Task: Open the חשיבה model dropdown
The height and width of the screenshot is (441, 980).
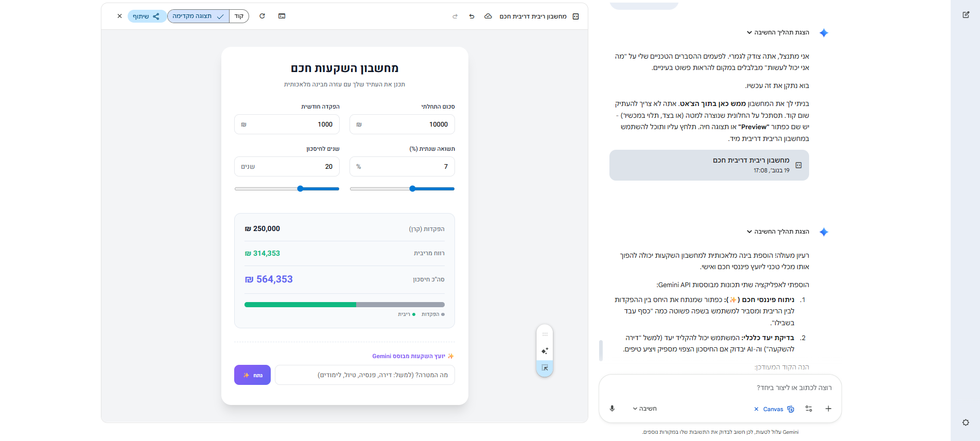Action: pos(644,409)
